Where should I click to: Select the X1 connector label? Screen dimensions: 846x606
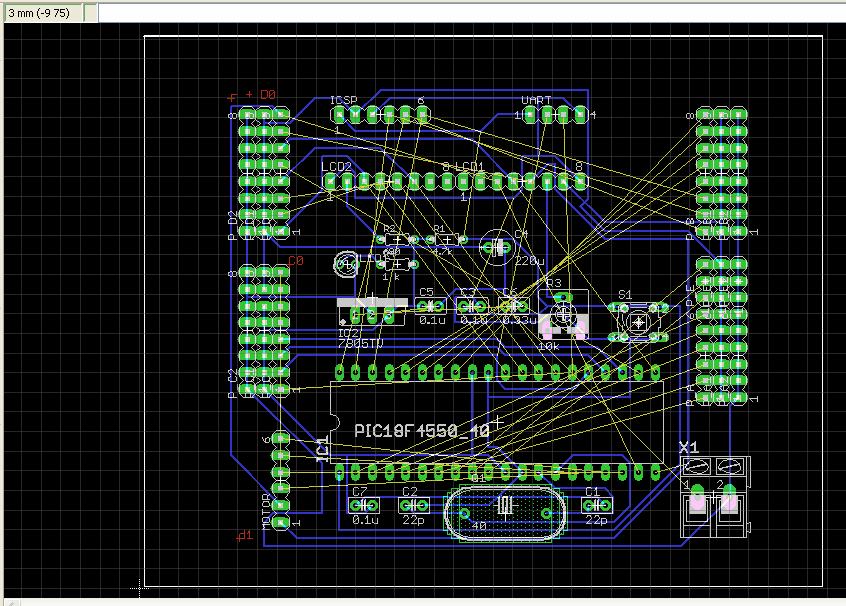pyautogui.click(x=688, y=447)
